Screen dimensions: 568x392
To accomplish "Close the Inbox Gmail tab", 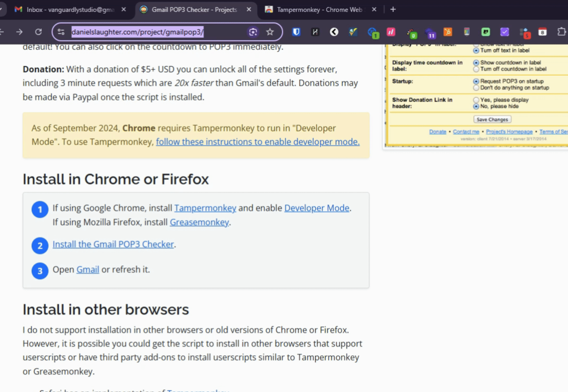I will pyautogui.click(x=124, y=10).
